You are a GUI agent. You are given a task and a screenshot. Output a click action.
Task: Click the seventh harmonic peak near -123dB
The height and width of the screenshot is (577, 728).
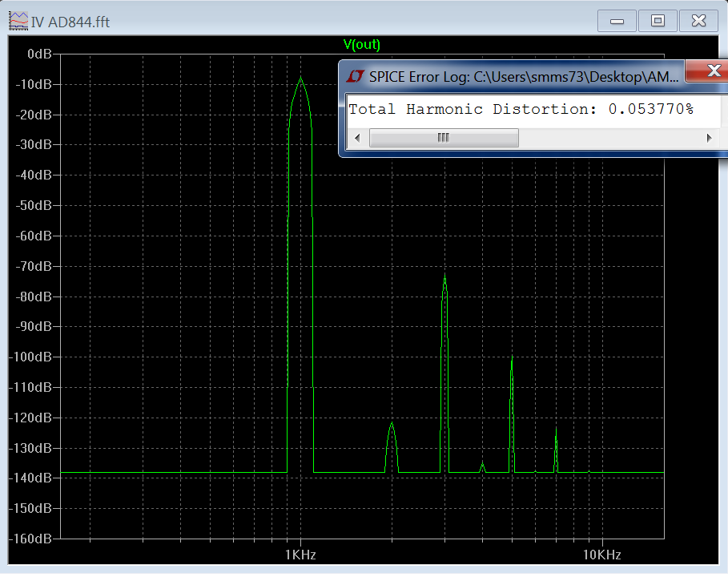click(557, 429)
